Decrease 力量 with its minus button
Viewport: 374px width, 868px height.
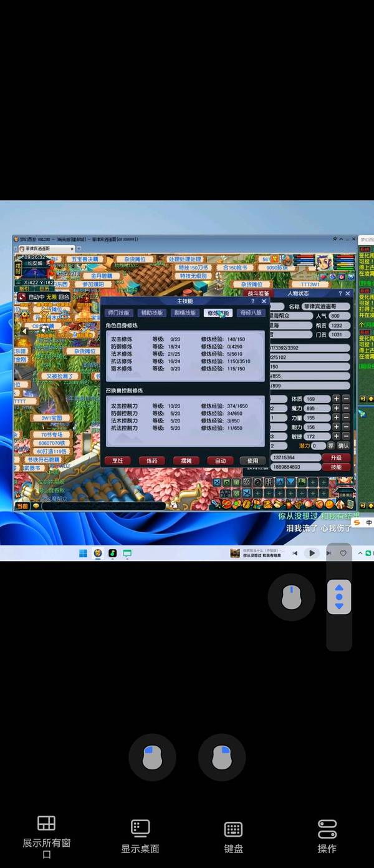click(346, 417)
